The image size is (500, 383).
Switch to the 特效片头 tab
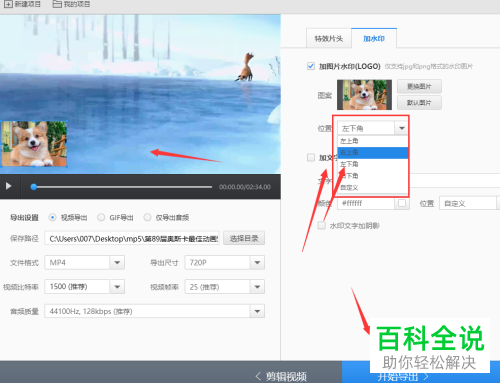(328, 39)
